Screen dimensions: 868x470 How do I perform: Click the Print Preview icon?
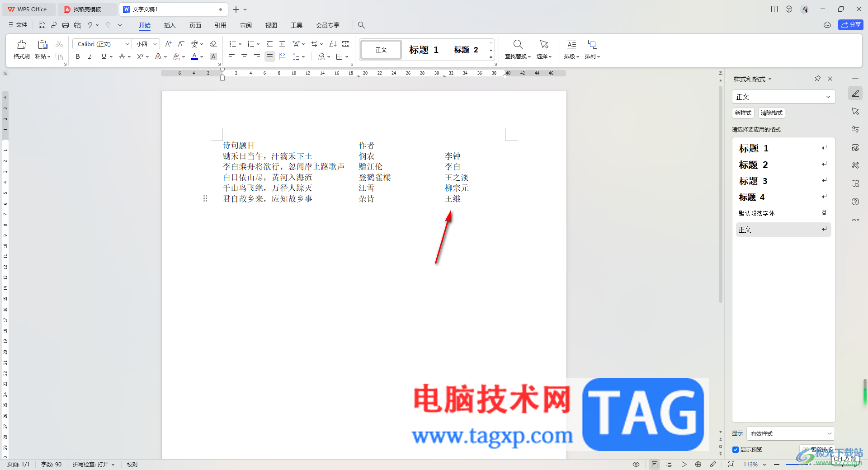click(x=77, y=25)
